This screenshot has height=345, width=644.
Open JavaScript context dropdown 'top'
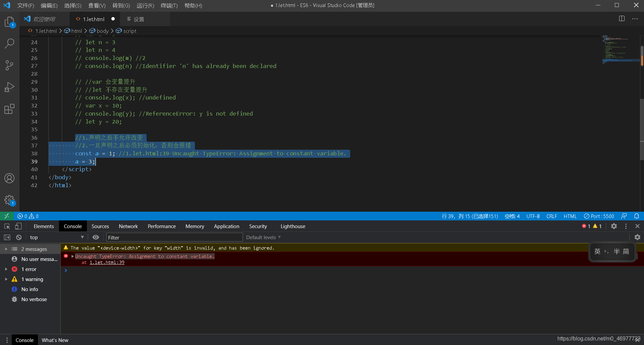pos(56,237)
